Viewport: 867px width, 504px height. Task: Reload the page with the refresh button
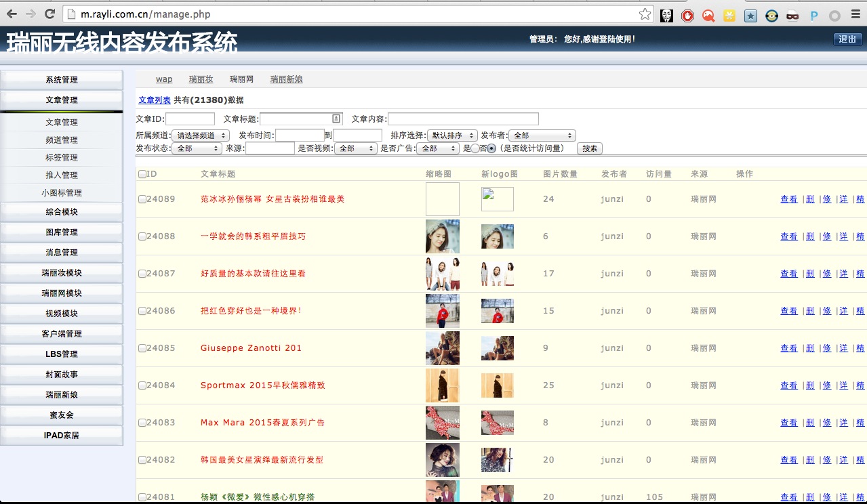tap(49, 14)
